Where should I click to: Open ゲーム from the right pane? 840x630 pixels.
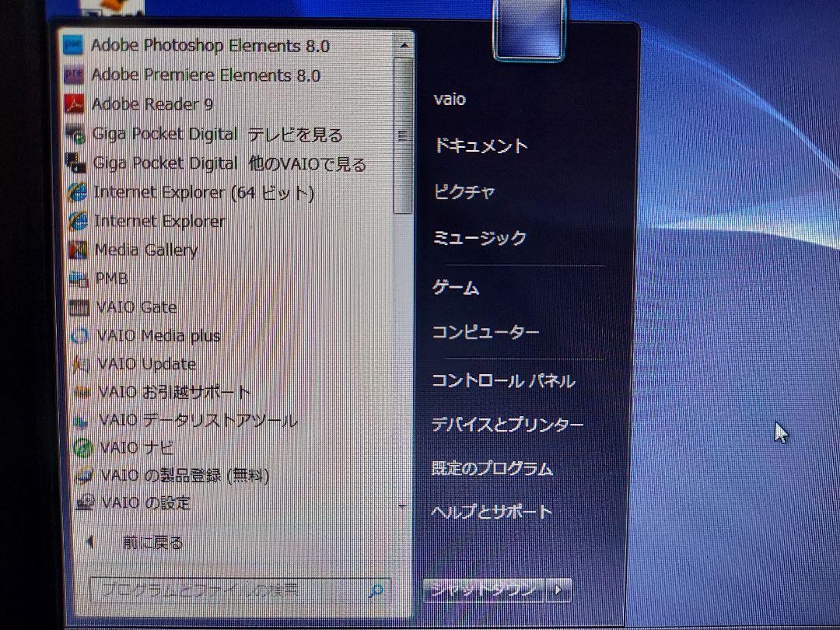455,288
